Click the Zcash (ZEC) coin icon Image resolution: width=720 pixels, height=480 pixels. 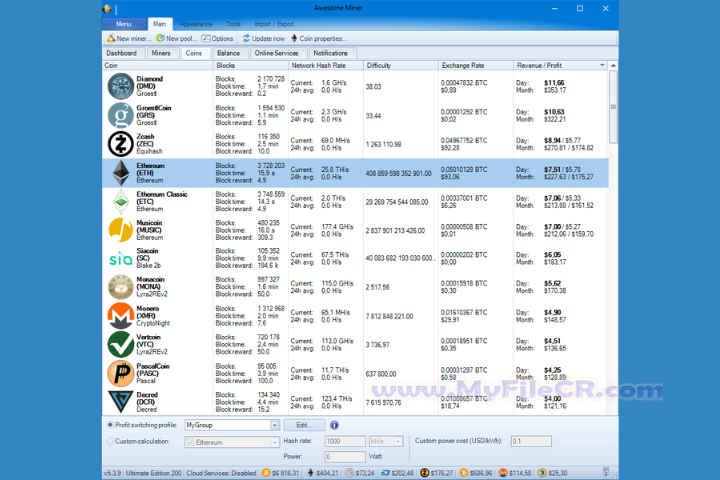[120, 144]
